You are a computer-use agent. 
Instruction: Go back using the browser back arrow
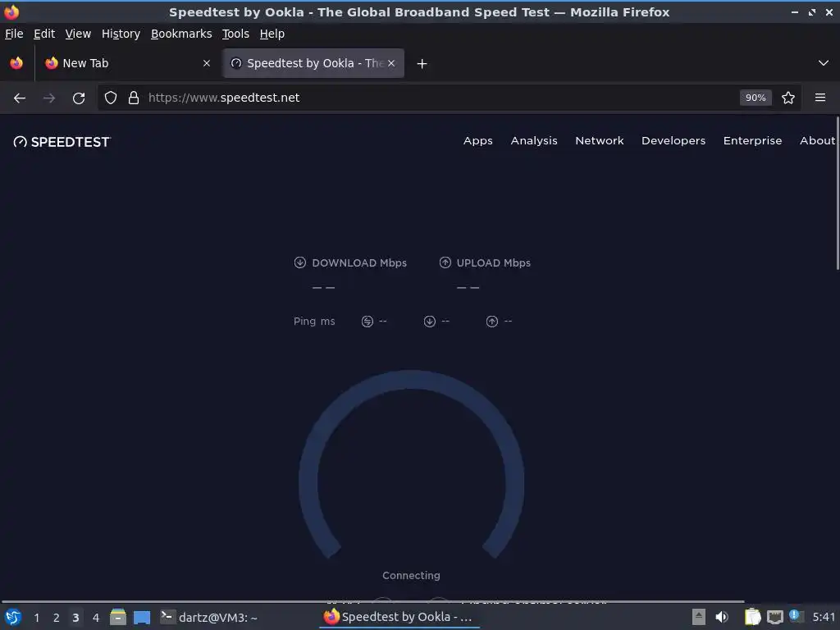click(x=20, y=98)
